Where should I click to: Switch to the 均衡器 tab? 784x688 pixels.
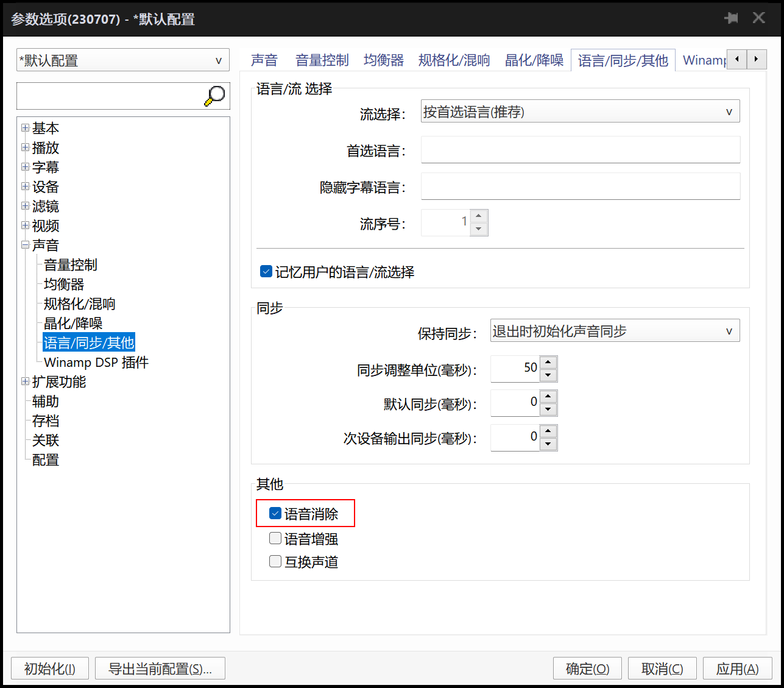click(383, 60)
